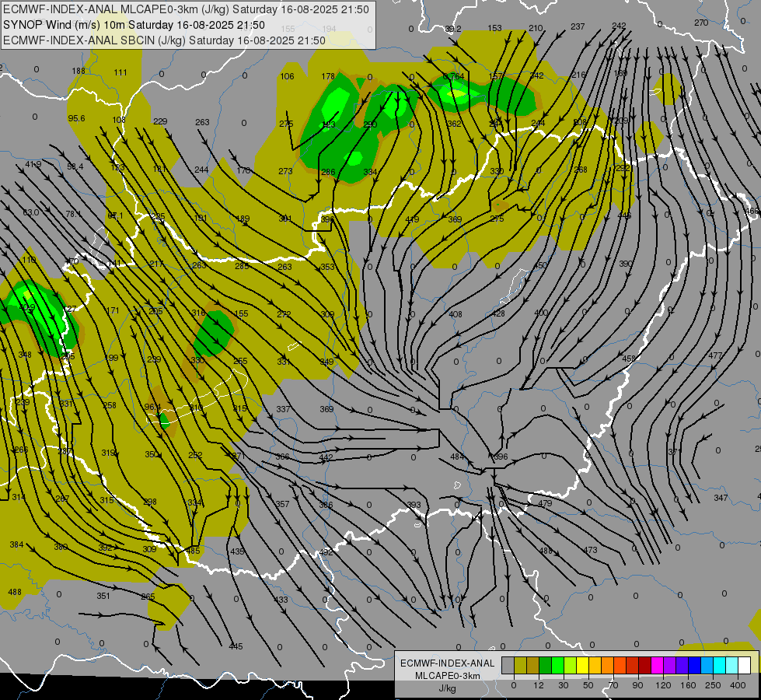Pick the dark green legend swatch after 12

[x=545, y=665]
